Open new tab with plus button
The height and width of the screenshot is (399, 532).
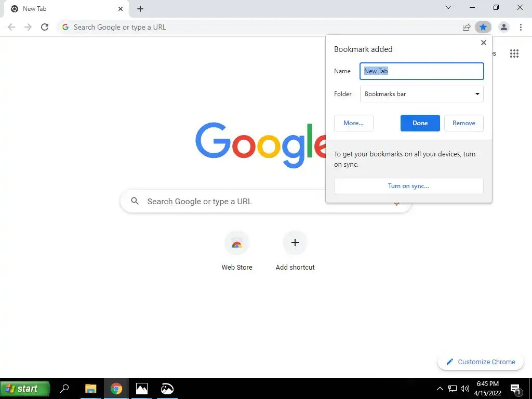[x=140, y=9]
